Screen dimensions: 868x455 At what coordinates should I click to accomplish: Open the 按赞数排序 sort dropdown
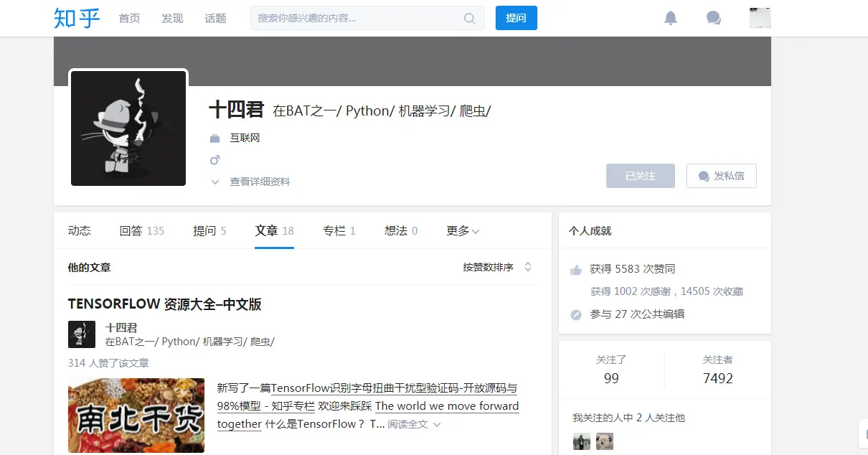point(497,268)
